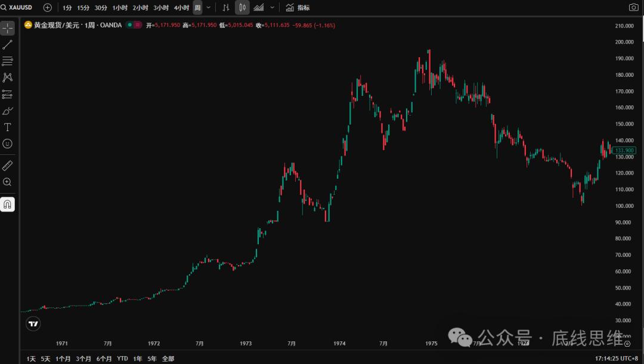
Task: Toggle the green market status indicator
Action: [x=129, y=25]
